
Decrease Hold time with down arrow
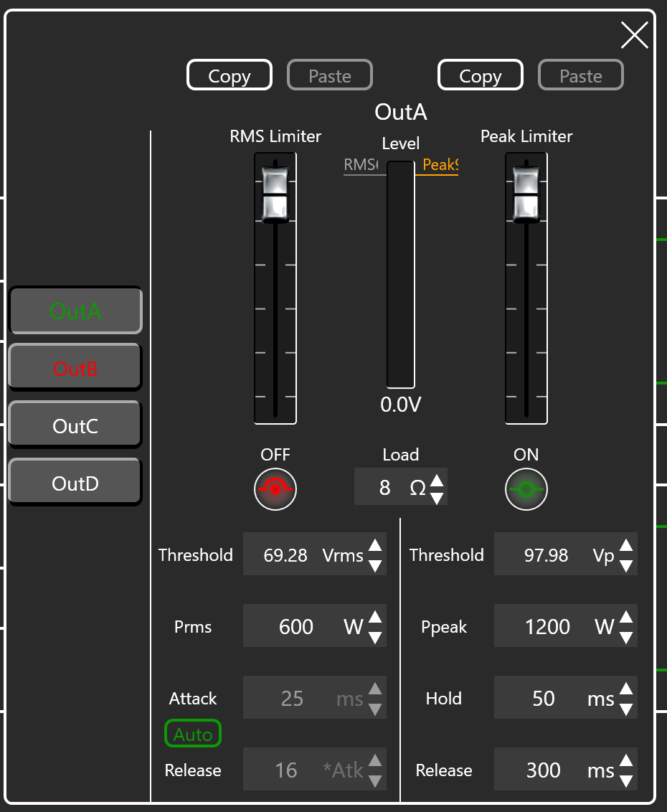(625, 709)
